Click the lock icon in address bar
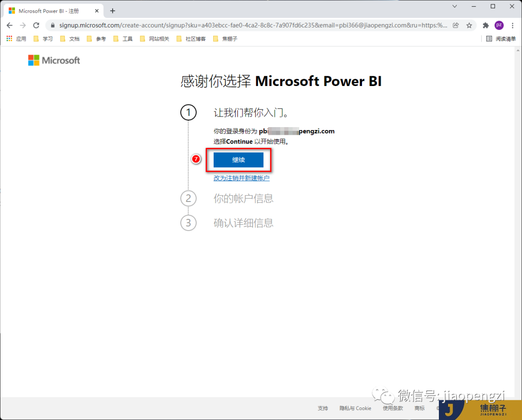 [x=53, y=25]
